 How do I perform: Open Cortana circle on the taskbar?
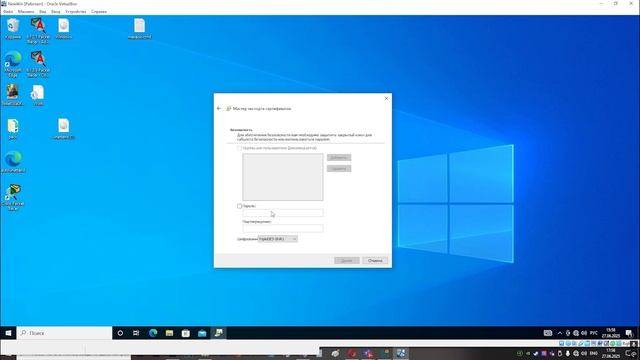tap(120, 333)
